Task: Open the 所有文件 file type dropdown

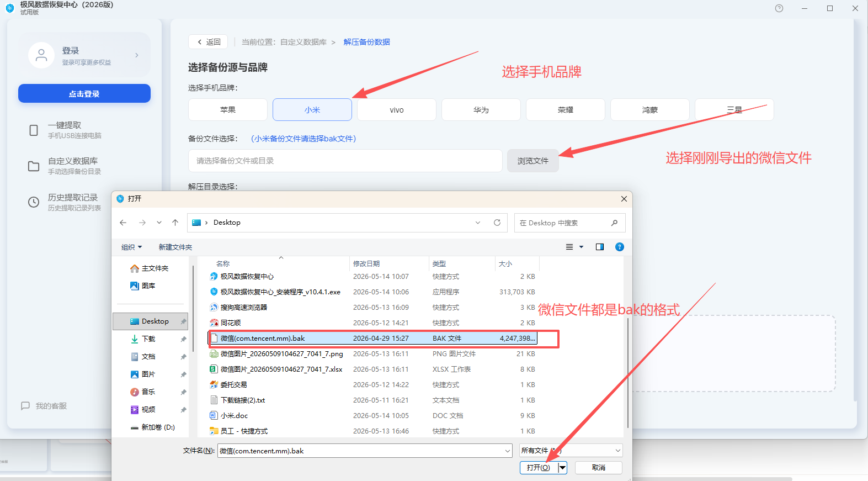Action: click(571, 451)
